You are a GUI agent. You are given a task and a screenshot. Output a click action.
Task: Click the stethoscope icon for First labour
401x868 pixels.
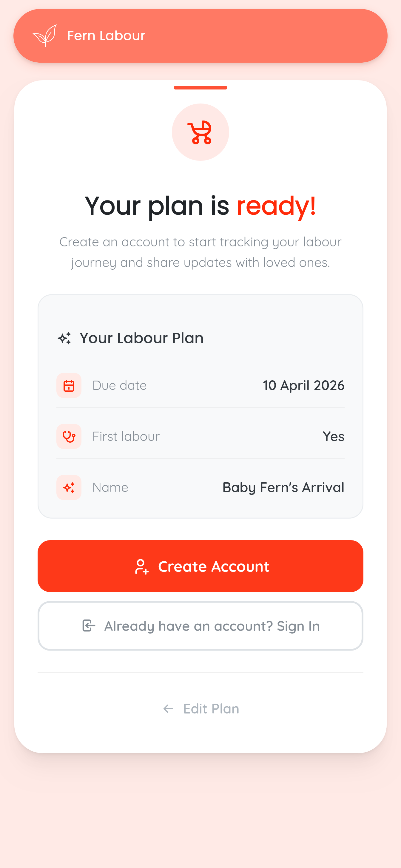[69, 436]
